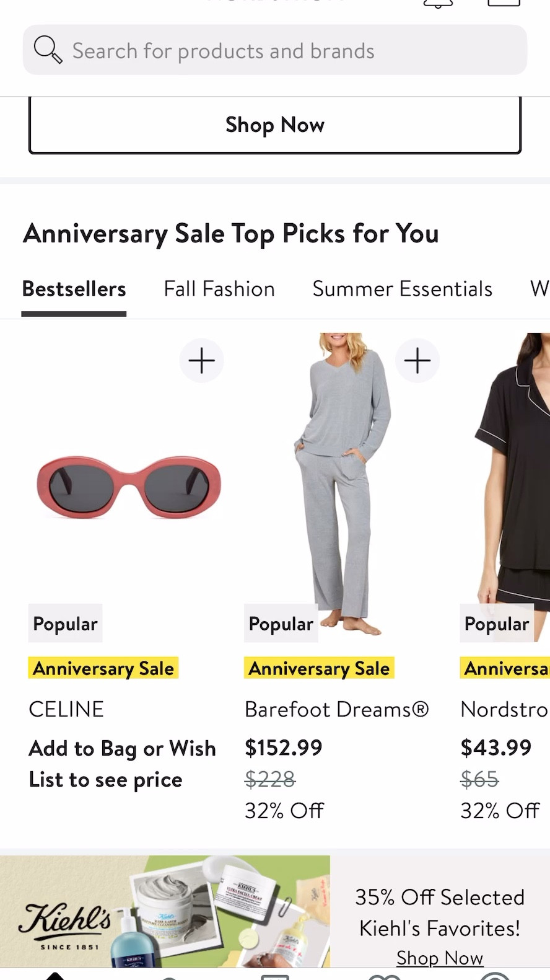Tap Add to Bag or Wish List text
550x980 pixels.
point(122,764)
